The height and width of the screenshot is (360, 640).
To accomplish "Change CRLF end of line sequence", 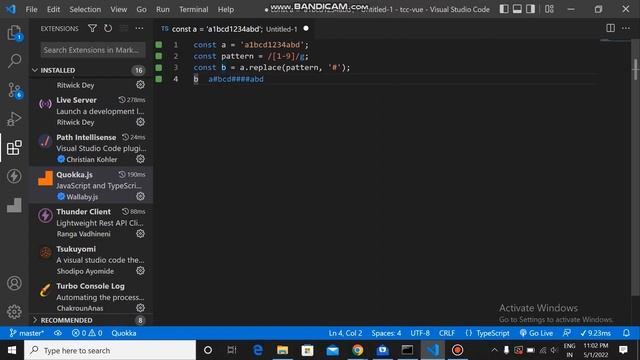I will click(447, 333).
